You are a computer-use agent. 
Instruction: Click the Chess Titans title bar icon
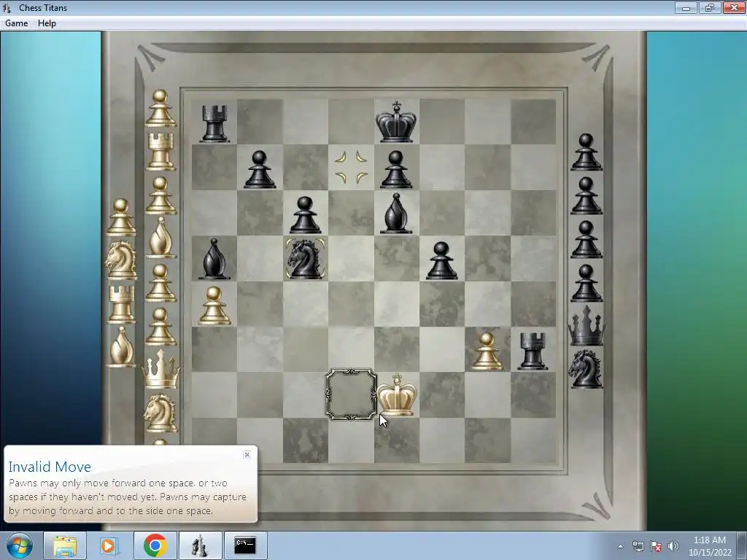(7, 7)
